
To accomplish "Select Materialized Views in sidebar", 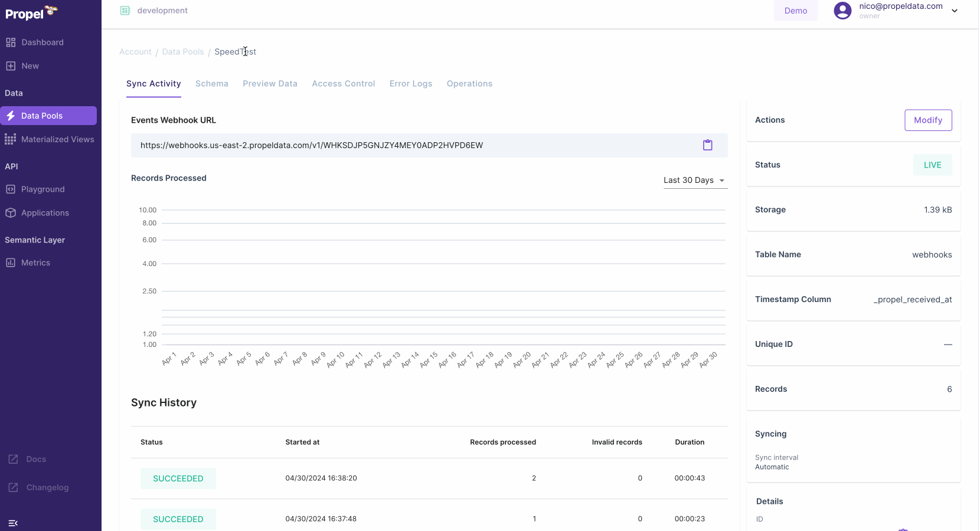I will pos(57,139).
